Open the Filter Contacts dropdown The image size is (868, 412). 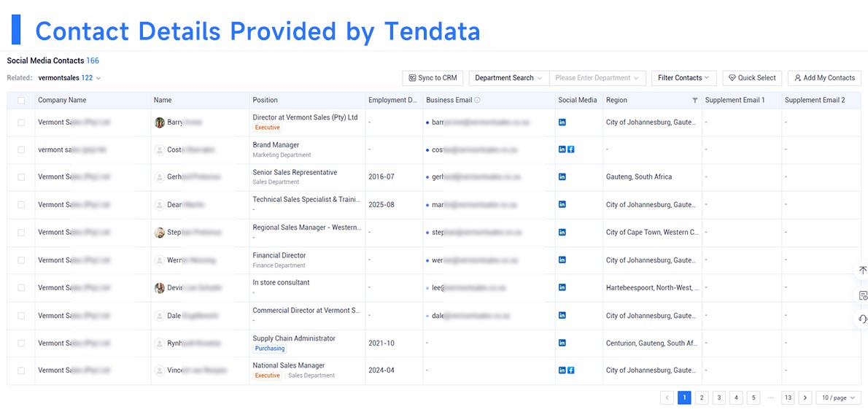[x=684, y=78]
